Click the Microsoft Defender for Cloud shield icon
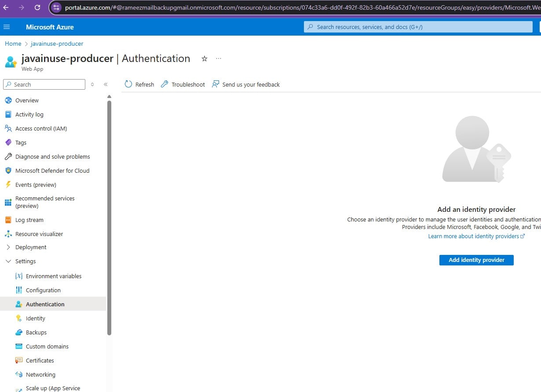 click(8, 171)
